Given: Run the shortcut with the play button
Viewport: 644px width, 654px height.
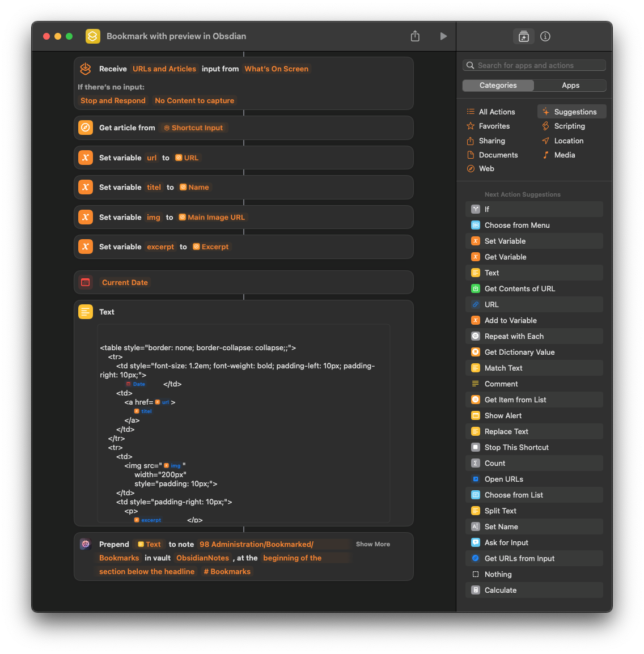Looking at the screenshot, I should 443,36.
